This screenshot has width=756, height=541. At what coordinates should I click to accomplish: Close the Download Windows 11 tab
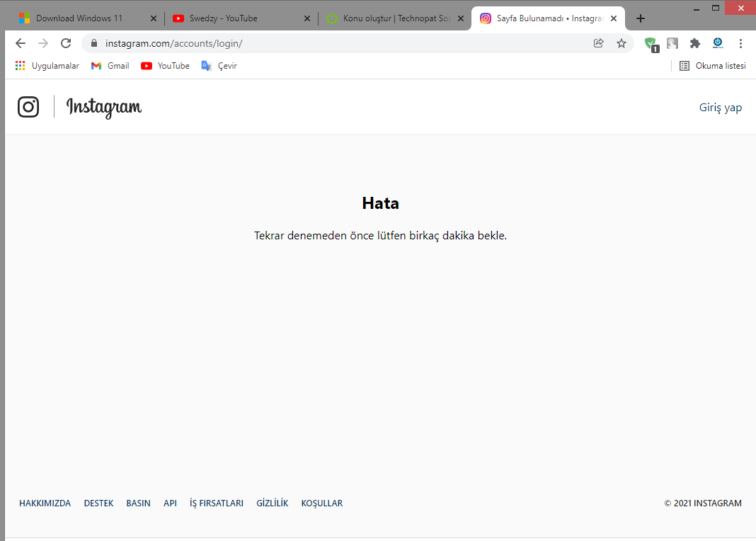[154, 18]
